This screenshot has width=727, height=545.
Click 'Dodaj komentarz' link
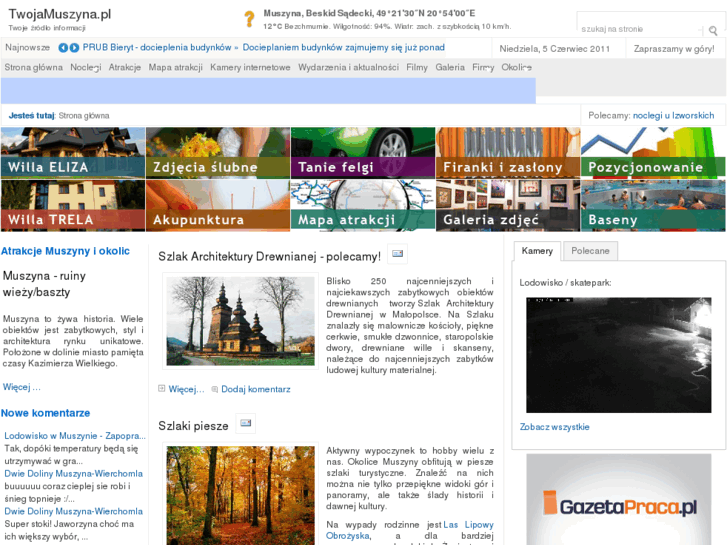point(255,389)
